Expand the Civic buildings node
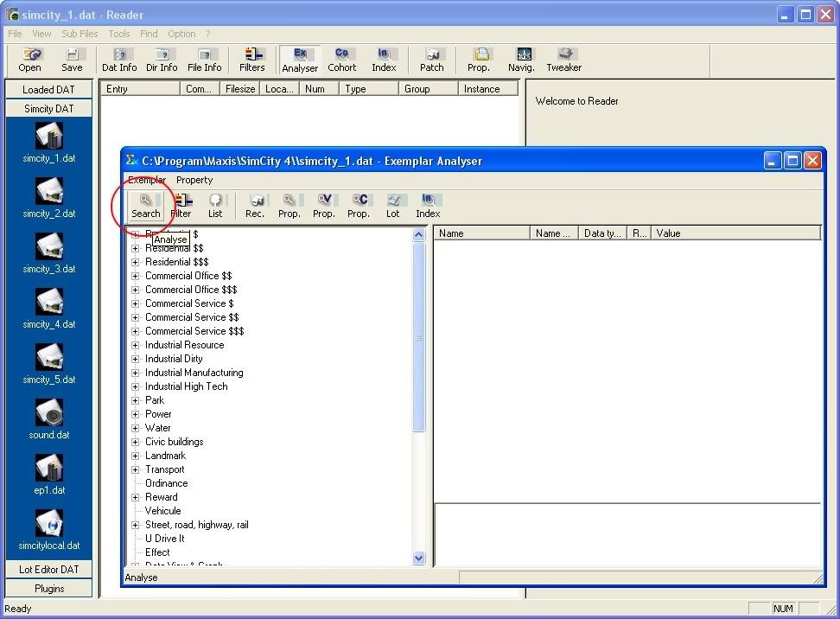 pos(135,442)
